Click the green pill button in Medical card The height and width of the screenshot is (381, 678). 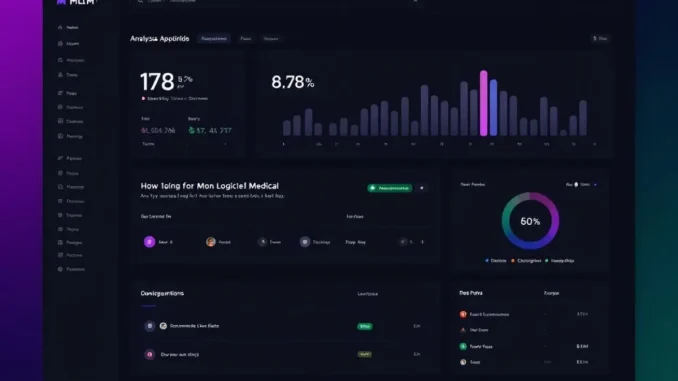click(x=390, y=188)
